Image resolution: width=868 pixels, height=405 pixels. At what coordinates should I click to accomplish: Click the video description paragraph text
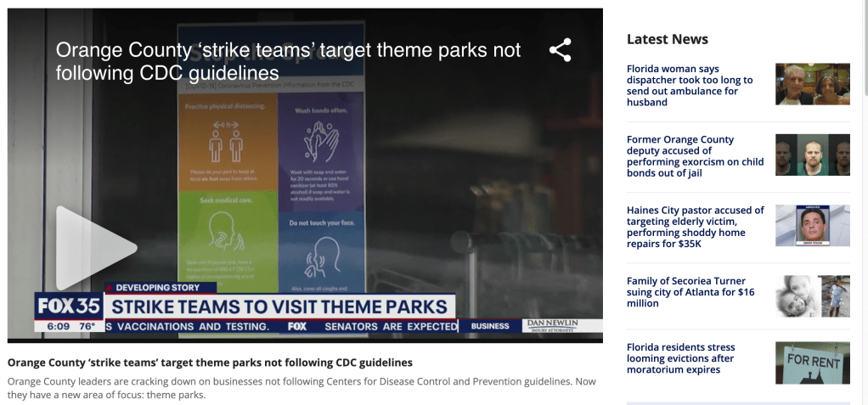302,388
